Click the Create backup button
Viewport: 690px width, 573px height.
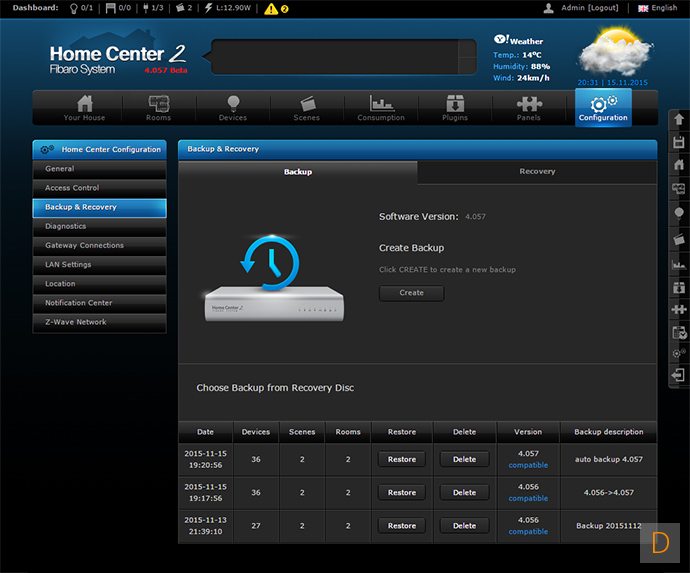(411, 293)
